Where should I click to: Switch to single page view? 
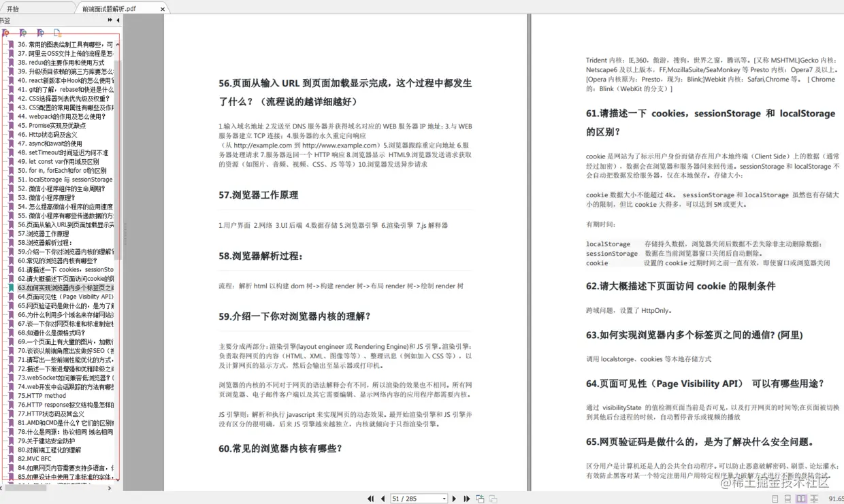(775, 499)
